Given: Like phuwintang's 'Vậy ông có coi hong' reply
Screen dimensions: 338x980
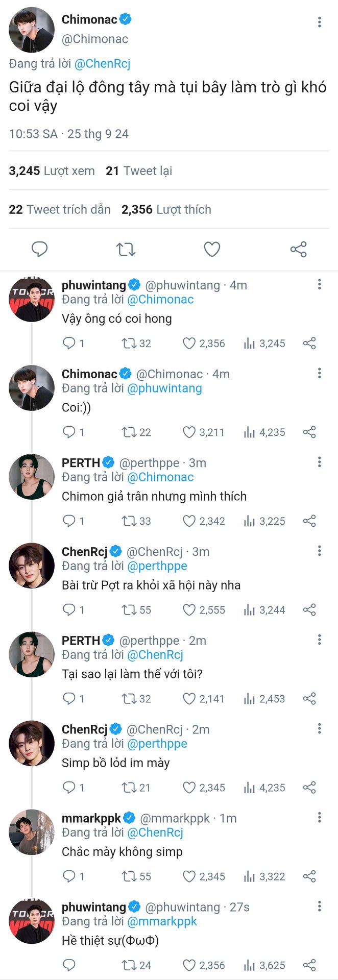Looking at the screenshot, I should [204, 344].
